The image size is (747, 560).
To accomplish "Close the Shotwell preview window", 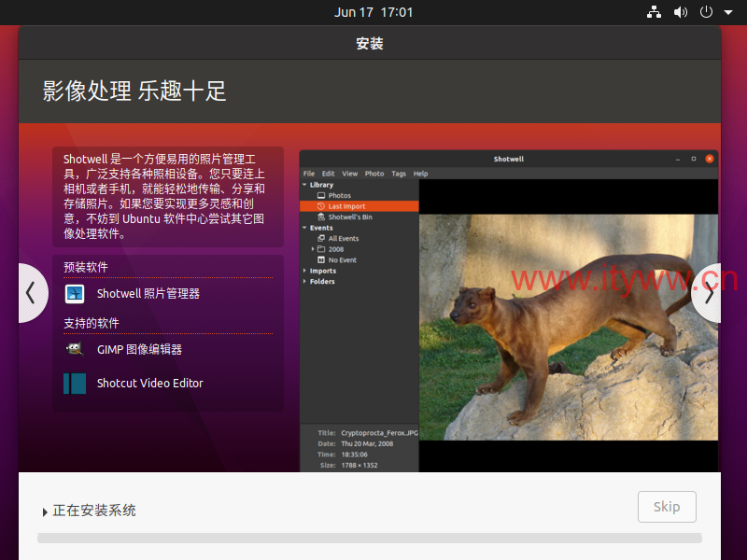I will point(710,159).
